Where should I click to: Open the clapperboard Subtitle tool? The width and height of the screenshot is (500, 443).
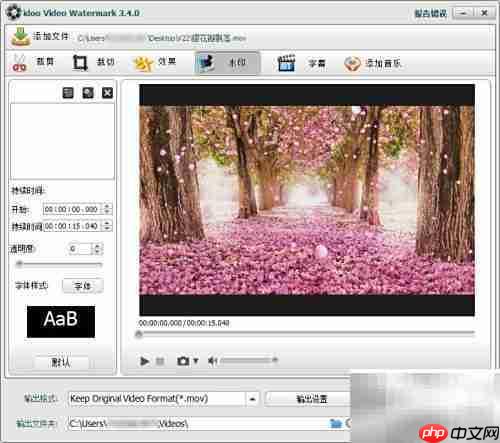[286, 63]
